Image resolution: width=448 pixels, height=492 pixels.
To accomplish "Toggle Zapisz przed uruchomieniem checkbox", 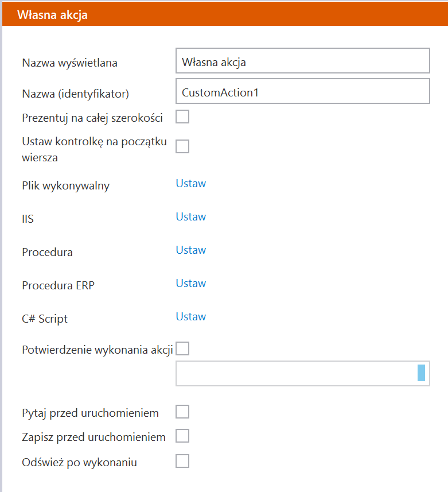I will [x=182, y=436].
